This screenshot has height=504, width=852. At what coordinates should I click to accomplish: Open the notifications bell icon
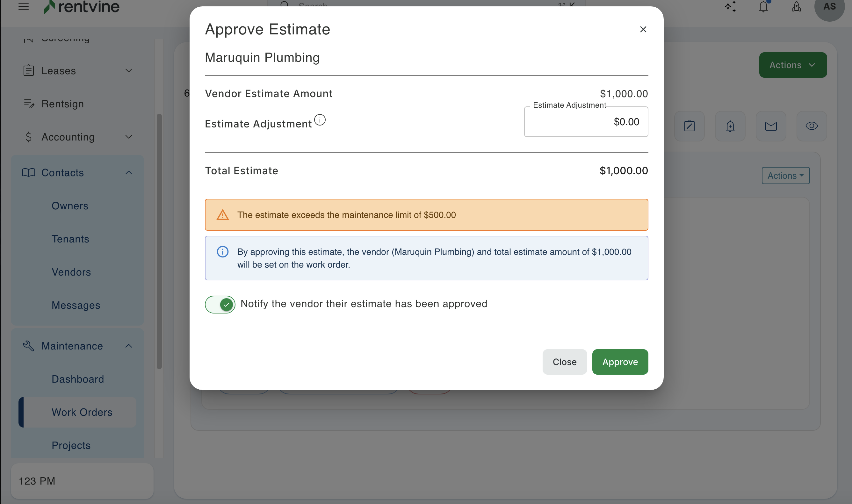click(x=763, y=6)
